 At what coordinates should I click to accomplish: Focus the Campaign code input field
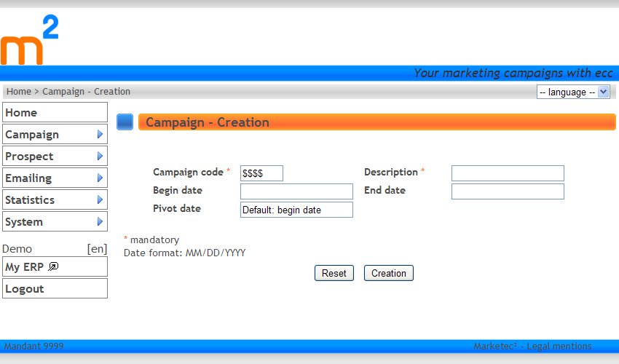tap(261, 173)
